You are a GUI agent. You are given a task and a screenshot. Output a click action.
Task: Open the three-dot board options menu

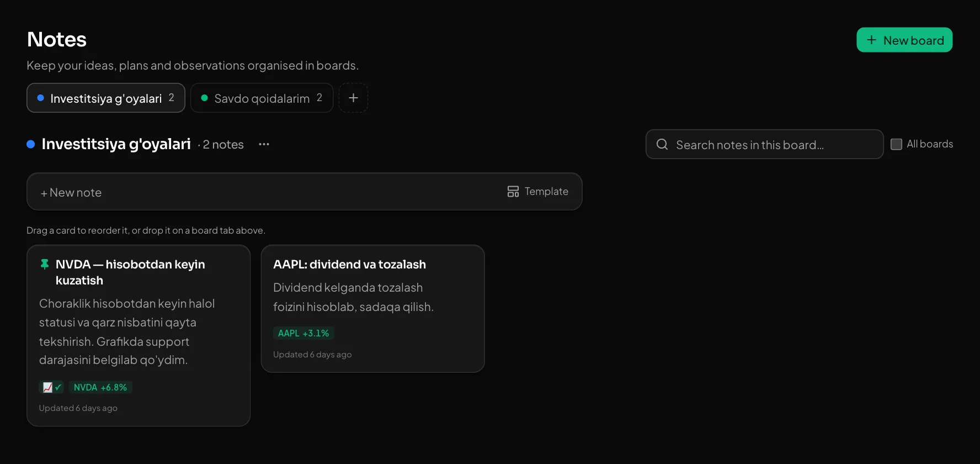(x=264, y=144)
